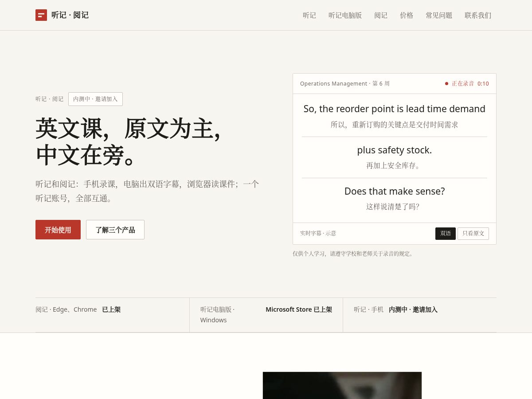
Task: Click the small 听记 · 阅记 label above headline
Action: [x=50, y=99]
